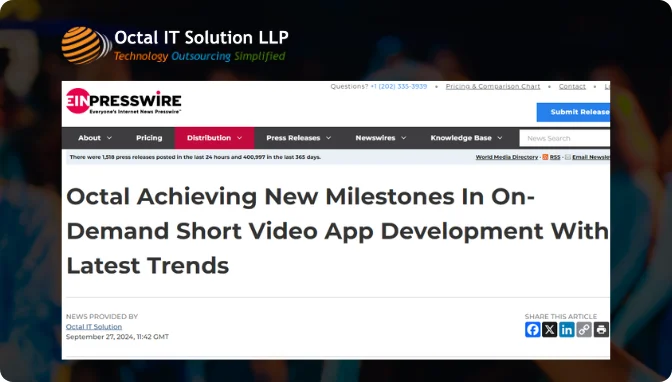The image size is (672, 382).
Task: Click the orange RSS feed icon
Action: pos(545,157)
